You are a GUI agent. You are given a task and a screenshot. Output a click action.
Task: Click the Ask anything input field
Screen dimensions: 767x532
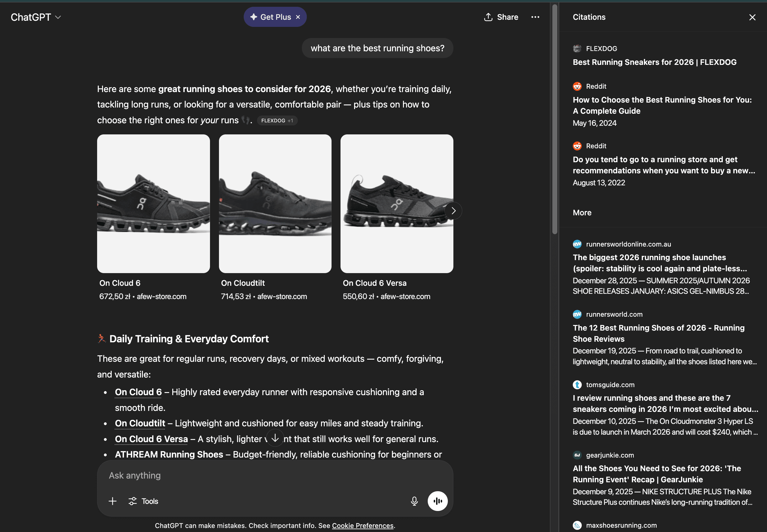(x=234, y=475)
